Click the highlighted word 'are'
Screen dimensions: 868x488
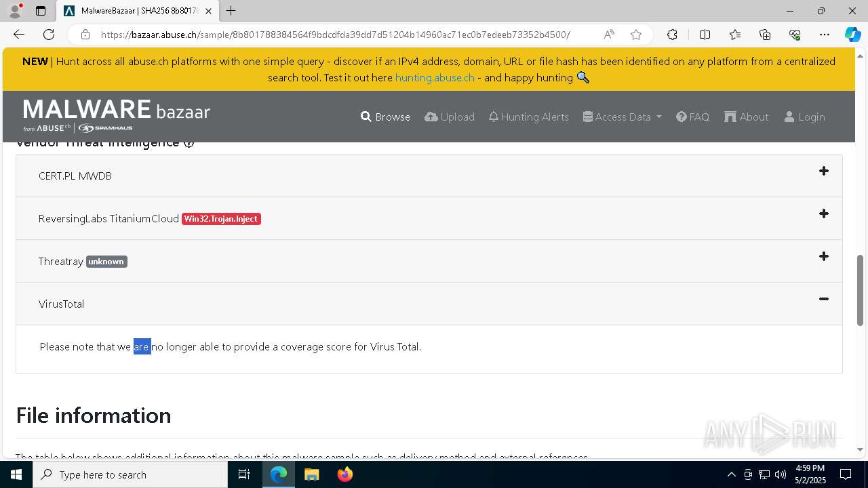[142, 346]
